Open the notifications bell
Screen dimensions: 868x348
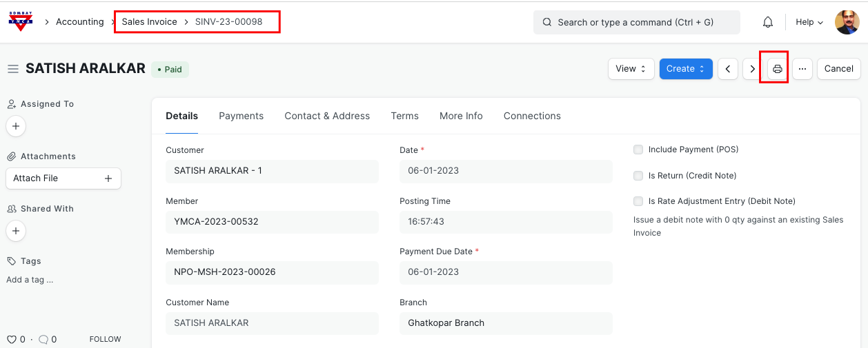pyautogui.click(x=768, y=22)
